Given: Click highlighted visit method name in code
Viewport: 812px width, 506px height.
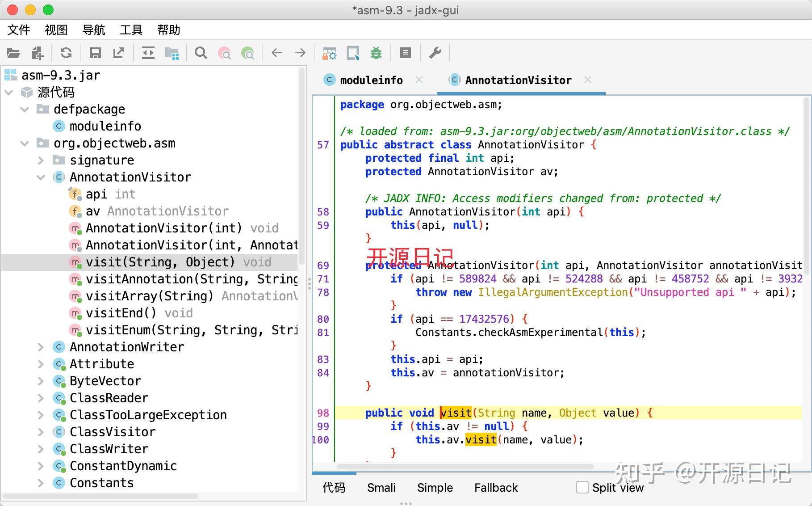Looking at the screenshot, I should (456, 413).
